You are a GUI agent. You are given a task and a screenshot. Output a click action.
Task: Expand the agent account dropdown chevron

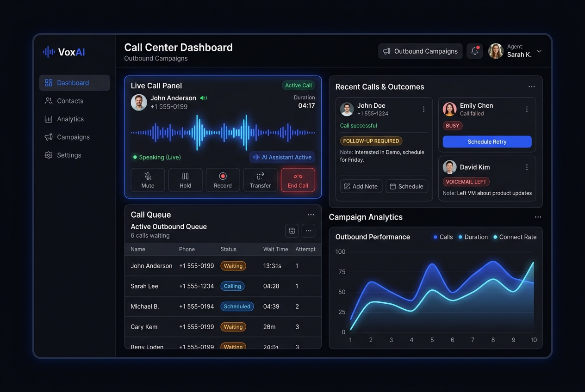539,51
